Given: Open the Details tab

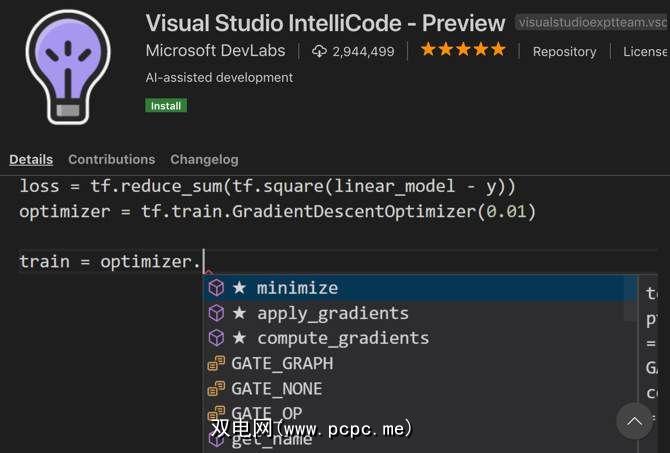Looking at the screenshot, I should pyautogui.click(x=31, y=159).
